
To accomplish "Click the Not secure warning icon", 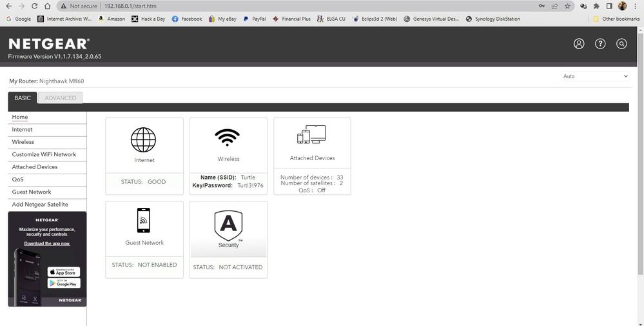I will pos(63,6).
